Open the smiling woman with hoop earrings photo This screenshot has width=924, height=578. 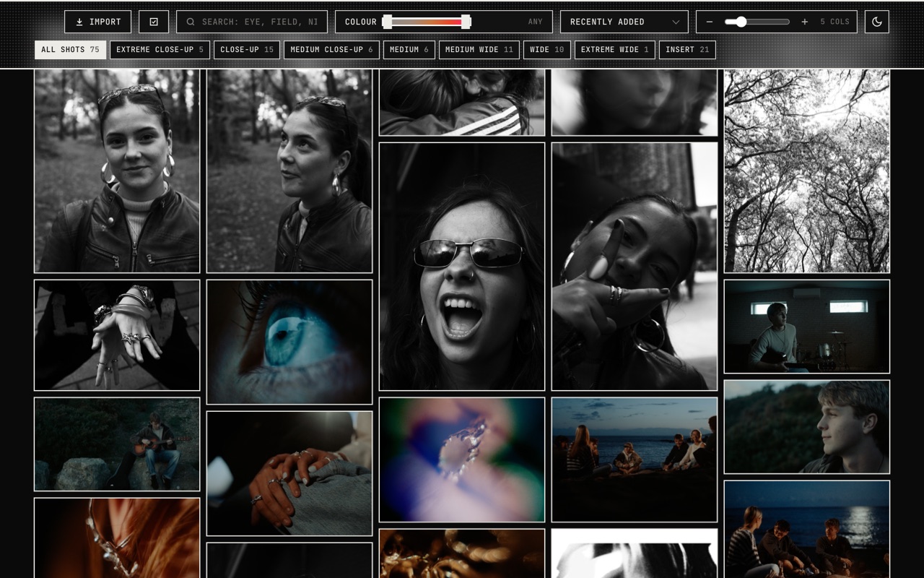pyautogui.click(x=117, y=171)
